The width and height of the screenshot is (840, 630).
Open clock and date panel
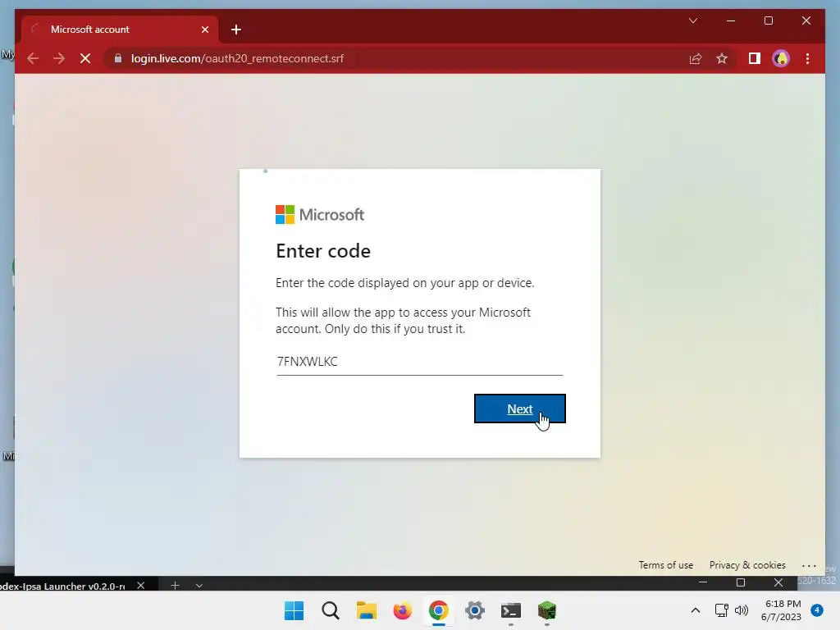[x=781, y=610]
